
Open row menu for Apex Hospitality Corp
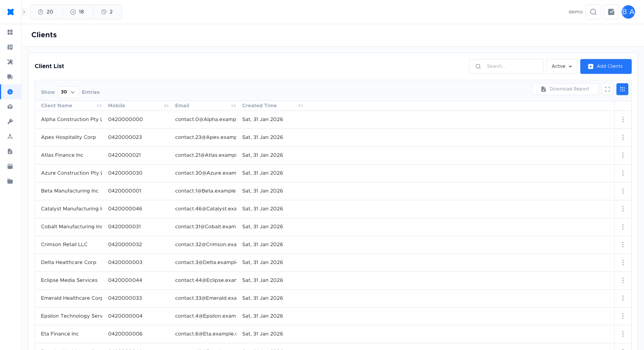623,137
